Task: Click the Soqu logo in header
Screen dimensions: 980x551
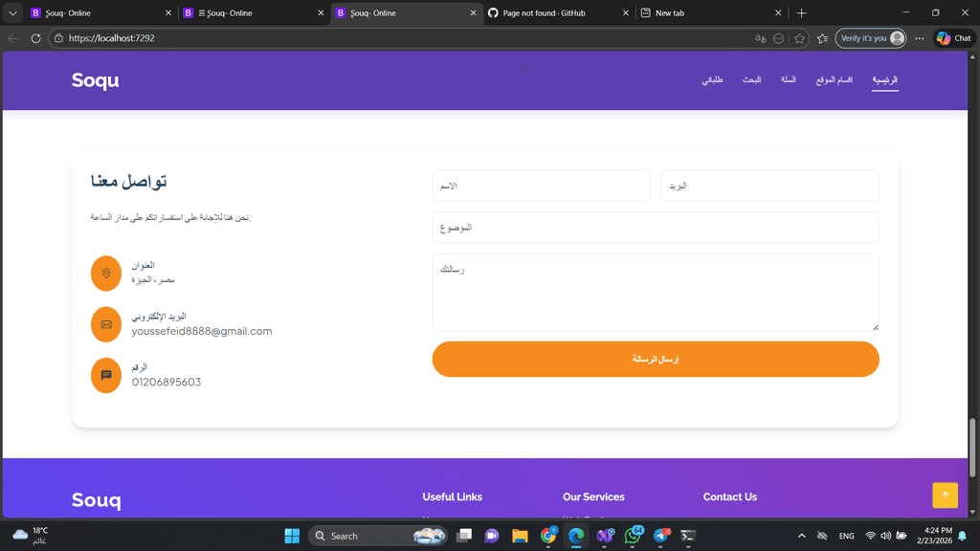Action: 95,80
